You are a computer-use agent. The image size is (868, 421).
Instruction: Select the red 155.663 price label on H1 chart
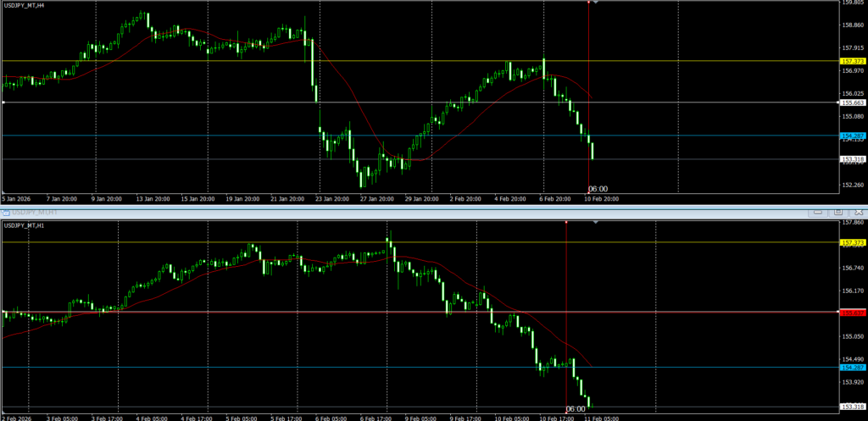coord(852,313)
